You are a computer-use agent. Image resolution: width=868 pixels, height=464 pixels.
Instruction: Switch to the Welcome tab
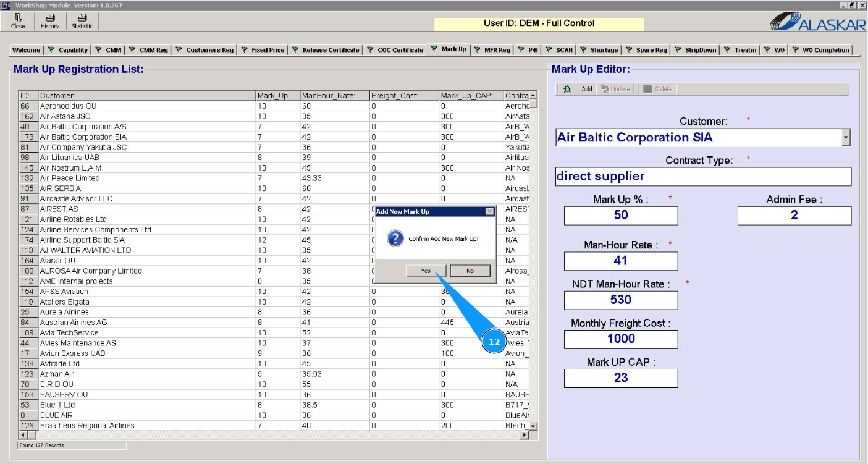point(27,50)
